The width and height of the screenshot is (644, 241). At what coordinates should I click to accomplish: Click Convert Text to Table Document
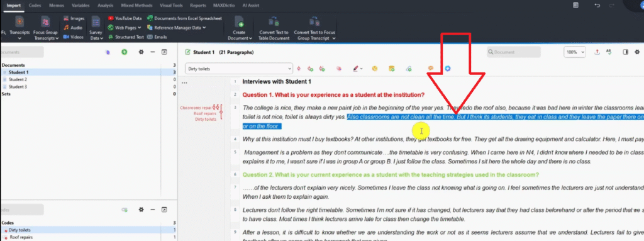(x=274, y=28)
